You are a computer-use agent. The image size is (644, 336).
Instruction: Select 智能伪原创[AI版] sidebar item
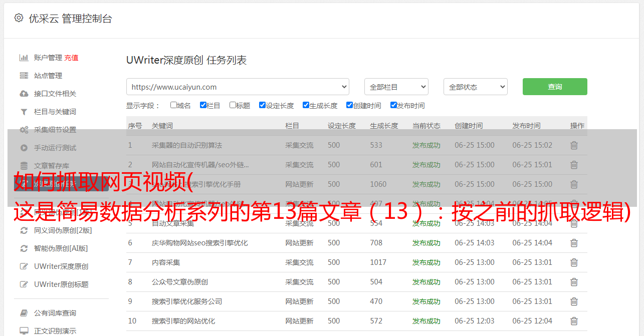coord(61,248)
